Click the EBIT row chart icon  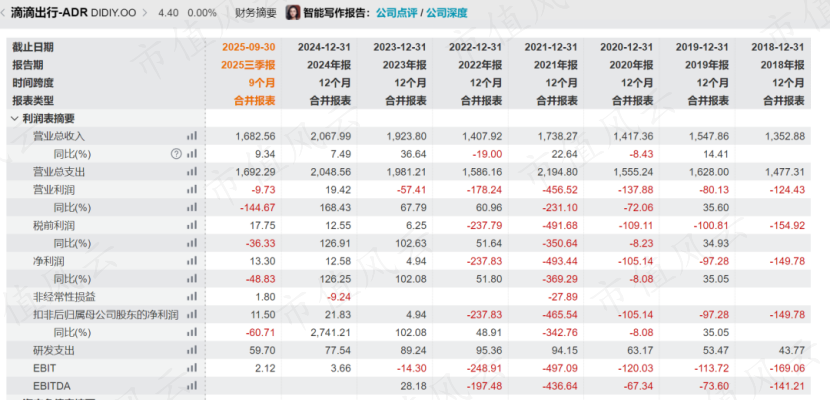pos(192,368)
